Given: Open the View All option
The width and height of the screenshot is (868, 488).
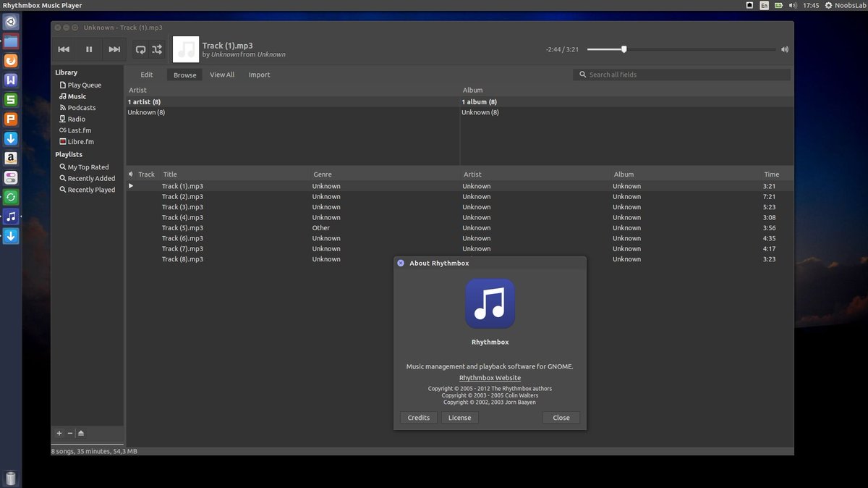Looking at the screenshot, I should [222, 75].
